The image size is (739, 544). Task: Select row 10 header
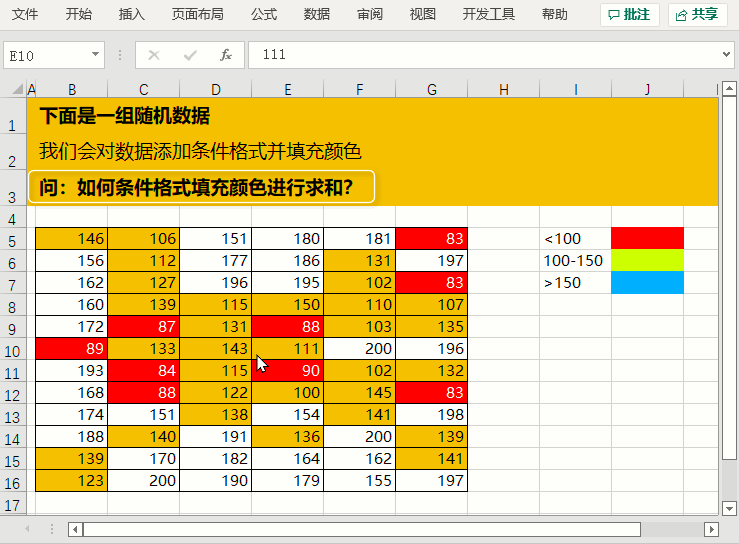click(13, 349)
